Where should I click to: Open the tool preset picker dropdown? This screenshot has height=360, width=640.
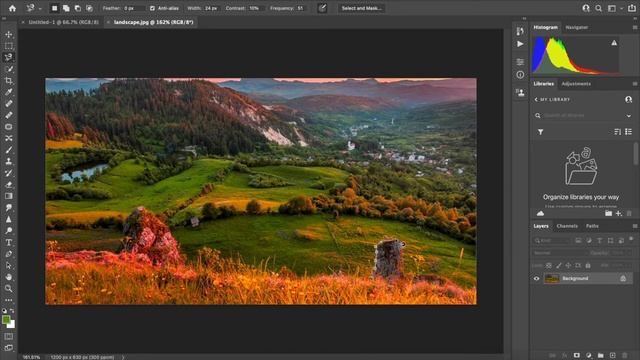pyautogui.click(x=40, y=9)
